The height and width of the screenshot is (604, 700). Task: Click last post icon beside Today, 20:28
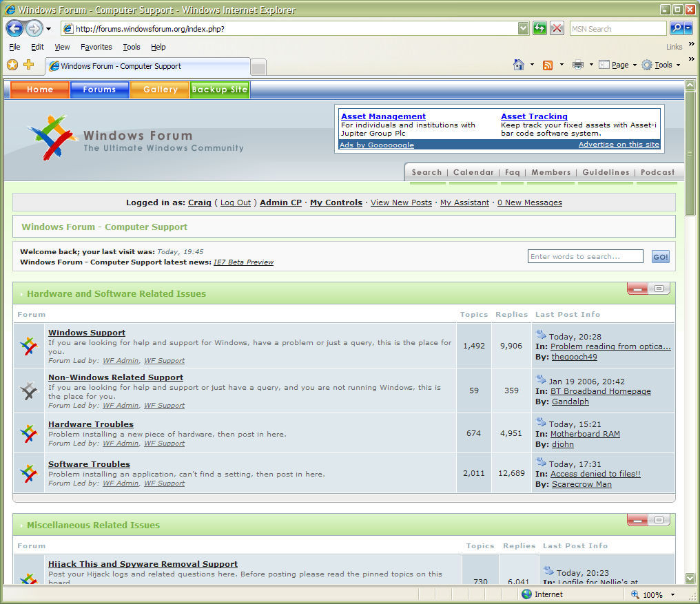541,334
